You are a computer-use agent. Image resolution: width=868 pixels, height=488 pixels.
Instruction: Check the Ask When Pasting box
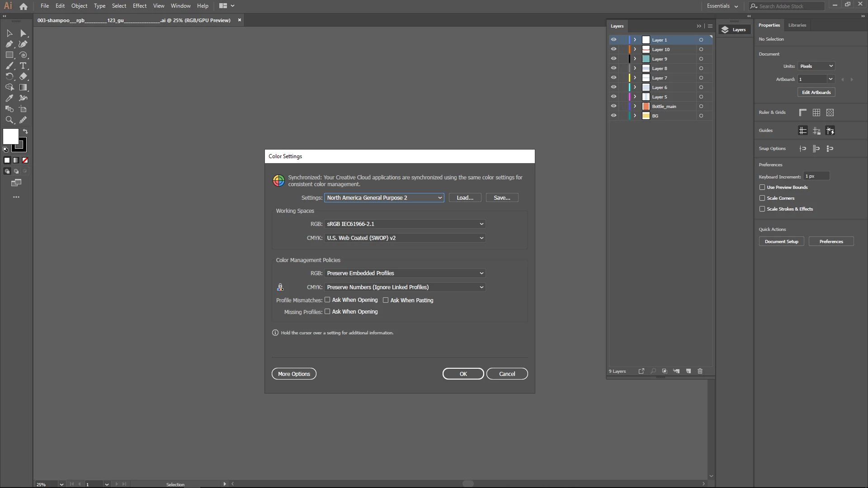pos(386,300)
